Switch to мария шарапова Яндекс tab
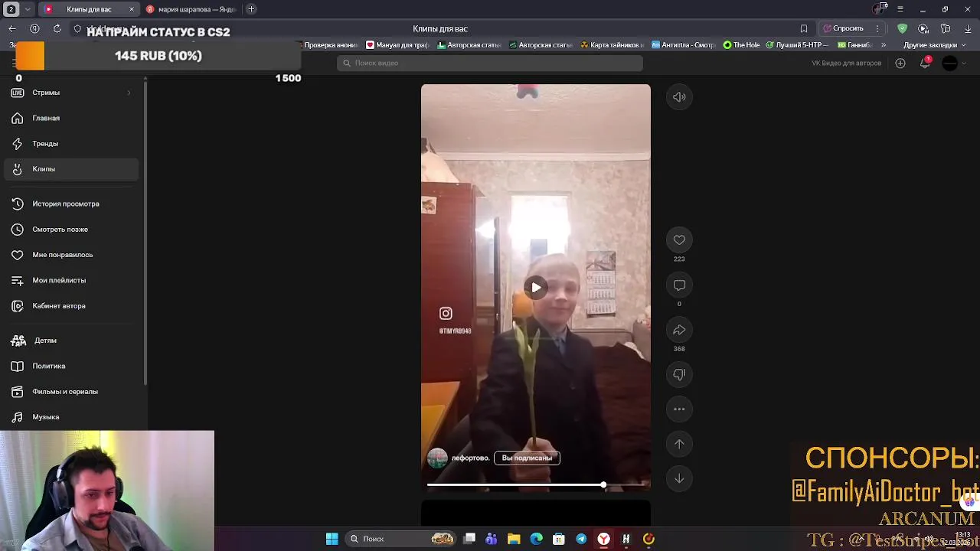This screenshot has width=980, height=551. coord(191,9)
